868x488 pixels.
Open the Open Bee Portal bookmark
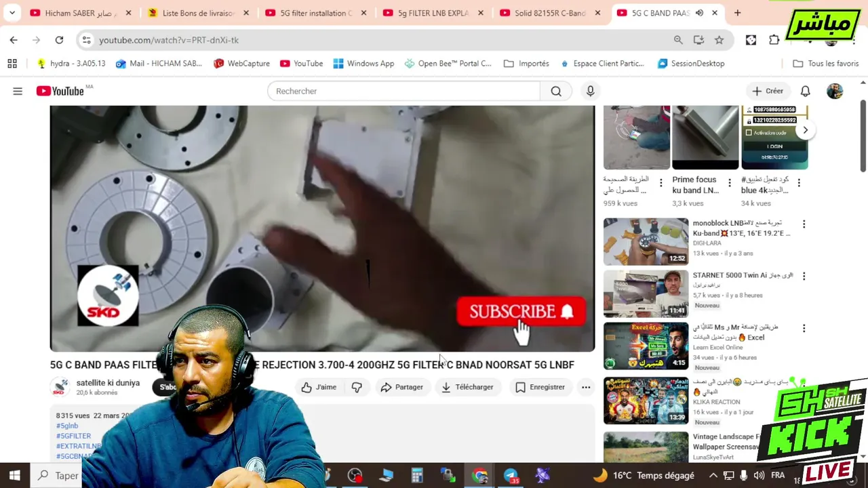click(x=448, y=63)
